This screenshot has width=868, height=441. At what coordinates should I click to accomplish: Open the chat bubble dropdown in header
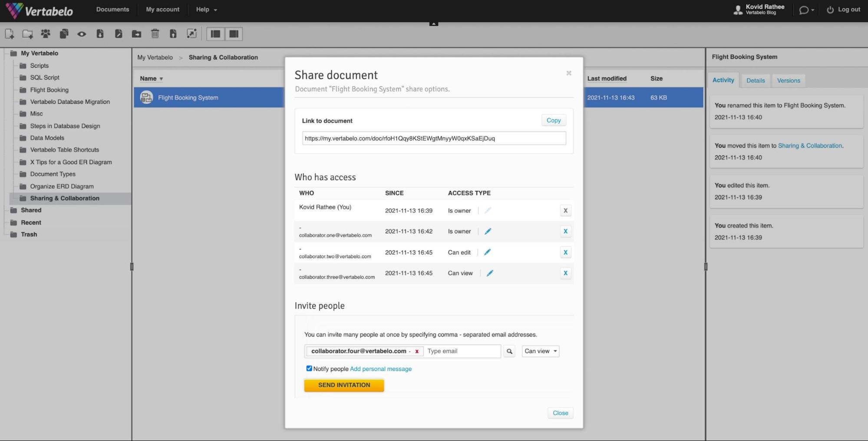click(x=806, y=10)
